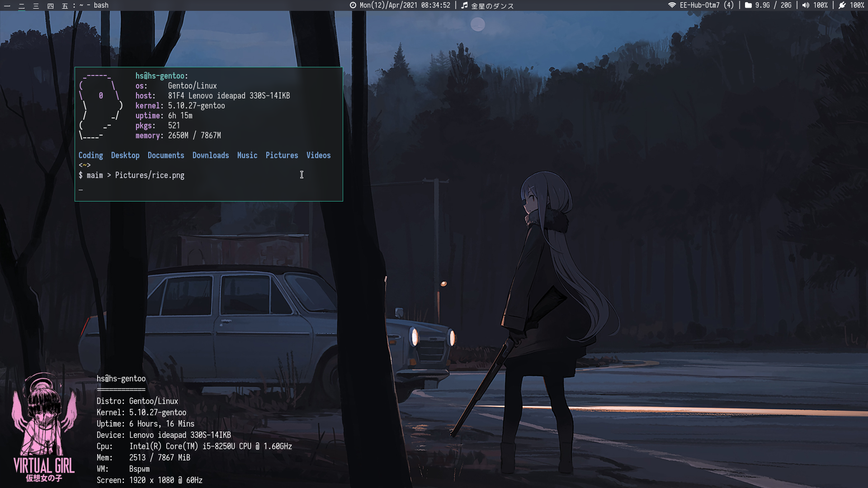The image size is (868, 488).
Task: Click the '5.10.27-gentoo' kernel value in terminal
Action: 196,106
